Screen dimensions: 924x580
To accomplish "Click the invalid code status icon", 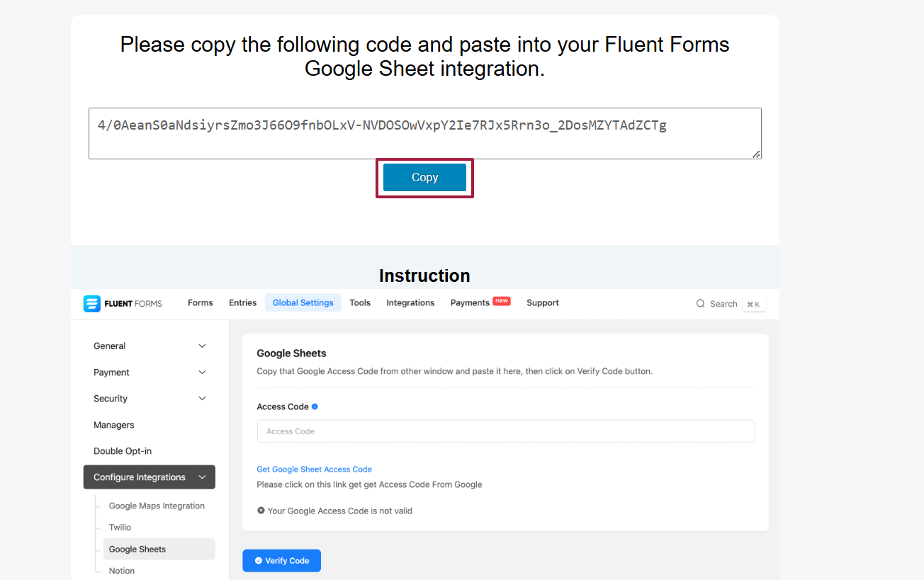I will click(261, 511).
